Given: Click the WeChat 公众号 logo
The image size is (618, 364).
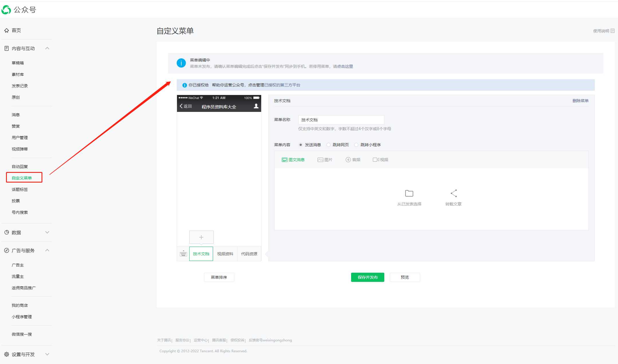Looking at the screenshot, I should tap(19, 10).
